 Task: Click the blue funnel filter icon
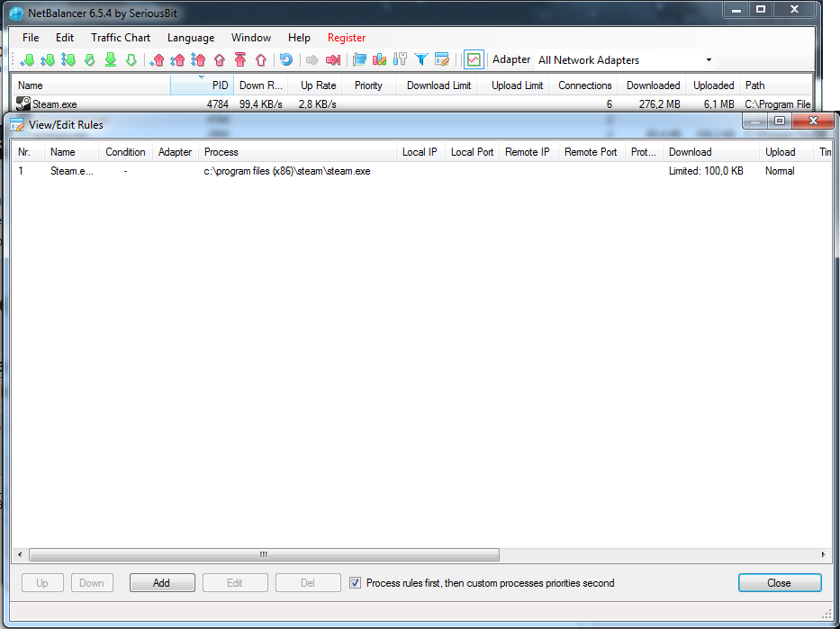pos(421,60)
